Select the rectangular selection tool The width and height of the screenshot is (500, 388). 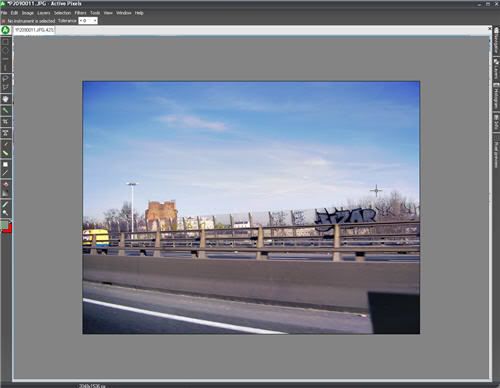click(5, 41)
